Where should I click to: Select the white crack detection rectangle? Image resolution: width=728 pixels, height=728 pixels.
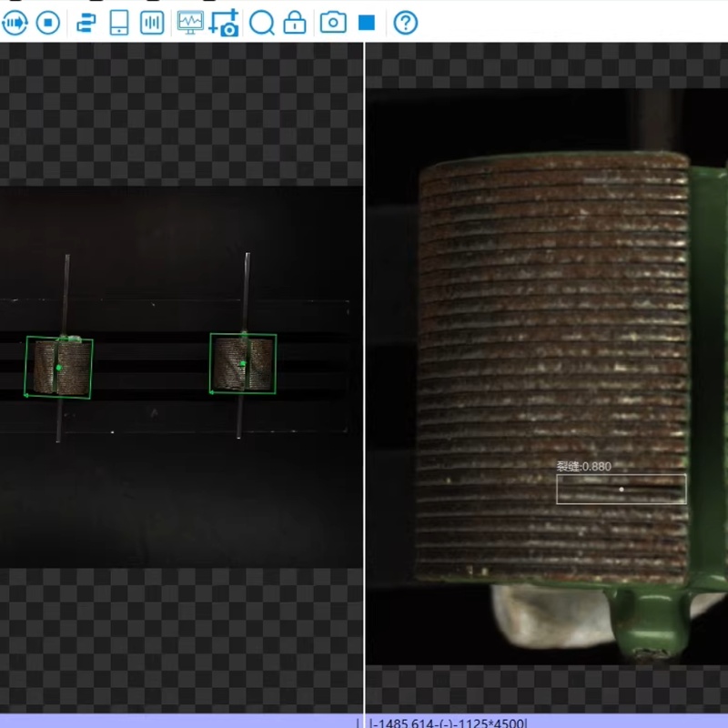[x=622, y=489]
